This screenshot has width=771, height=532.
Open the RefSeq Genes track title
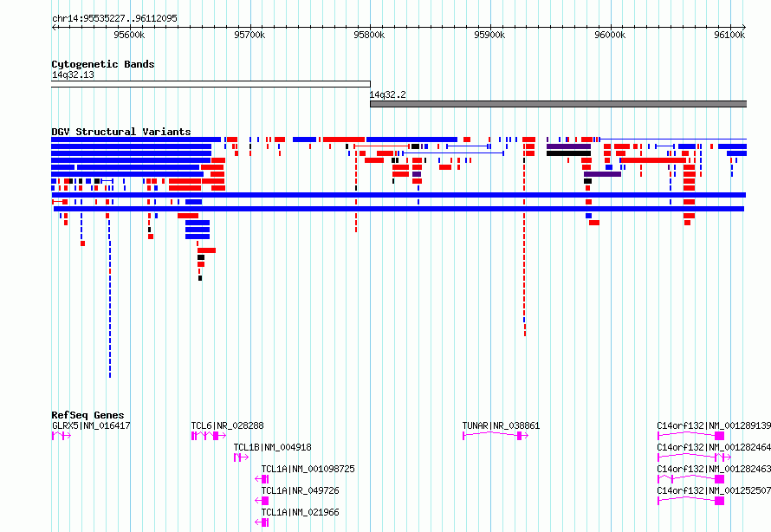point(87,415)
